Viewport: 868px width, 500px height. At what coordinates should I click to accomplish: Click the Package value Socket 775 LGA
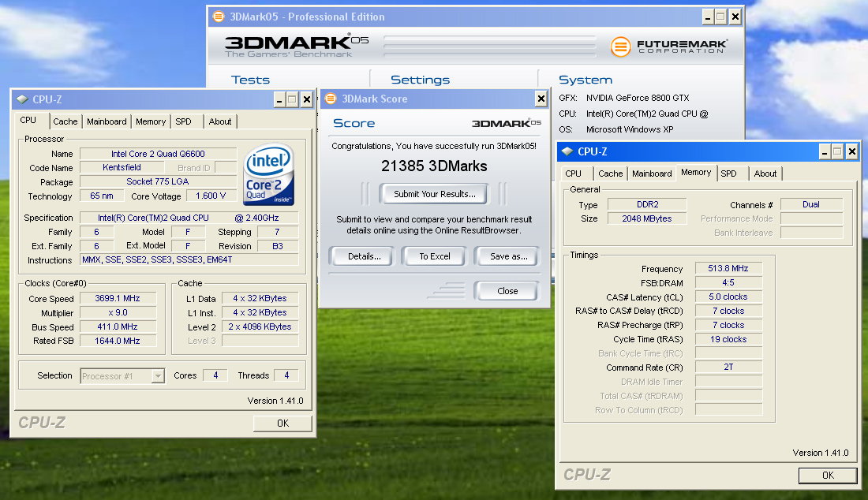click(159, 181)
